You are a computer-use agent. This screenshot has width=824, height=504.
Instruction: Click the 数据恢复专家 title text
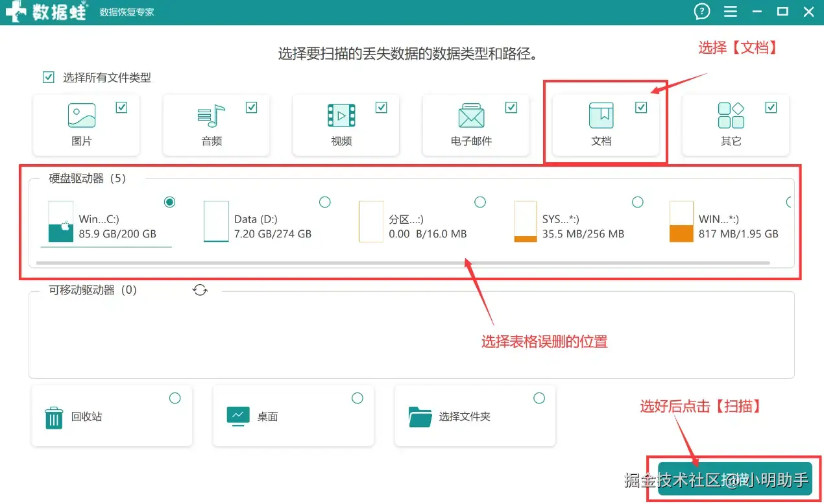[x=127, y=12]
